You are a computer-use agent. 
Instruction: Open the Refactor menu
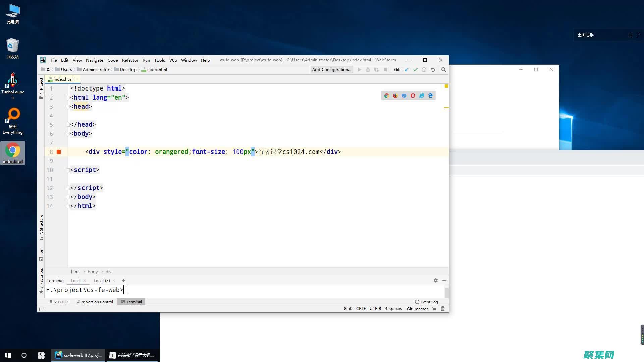(x=130, y=60)
